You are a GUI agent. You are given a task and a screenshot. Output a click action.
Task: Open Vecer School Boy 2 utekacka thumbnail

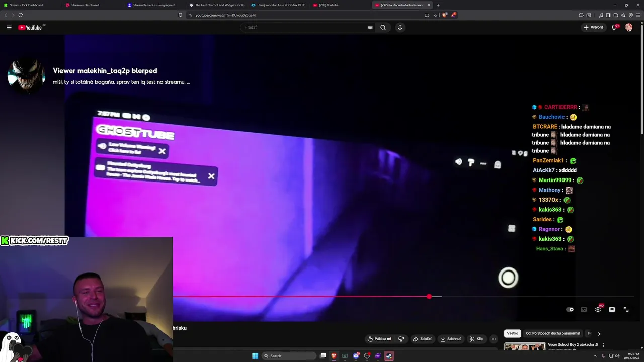coord(525,346)
